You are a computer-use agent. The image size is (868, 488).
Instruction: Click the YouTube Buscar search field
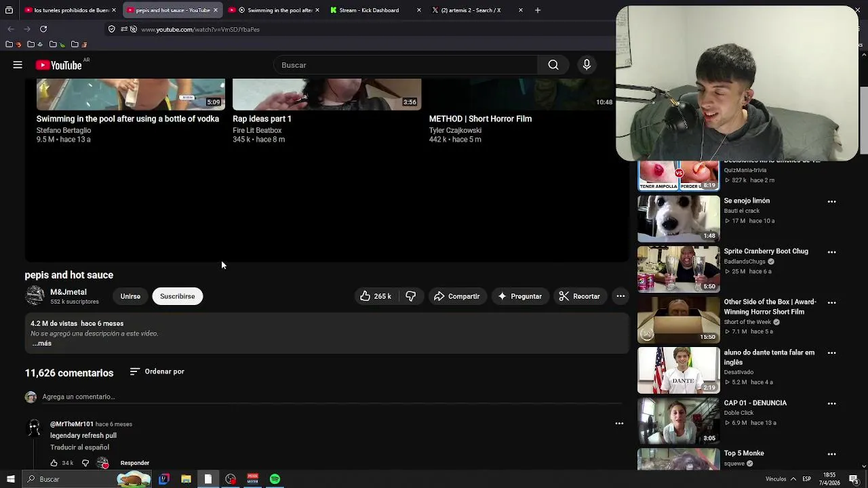coord(406,65)
